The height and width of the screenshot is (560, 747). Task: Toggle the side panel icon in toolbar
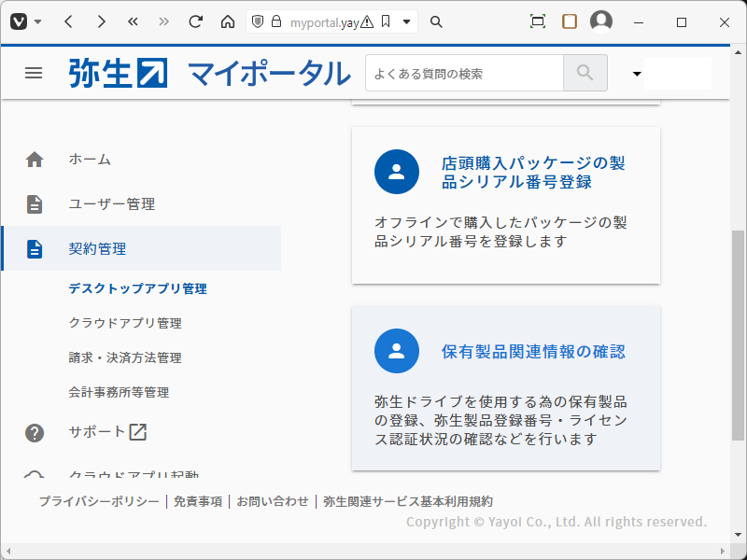click(570, 21)
